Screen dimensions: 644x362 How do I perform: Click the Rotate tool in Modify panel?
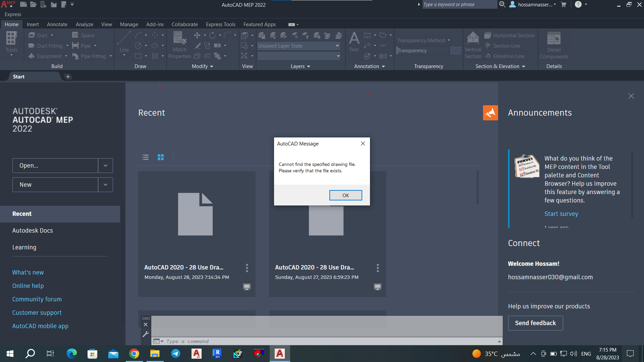(213, 35)
